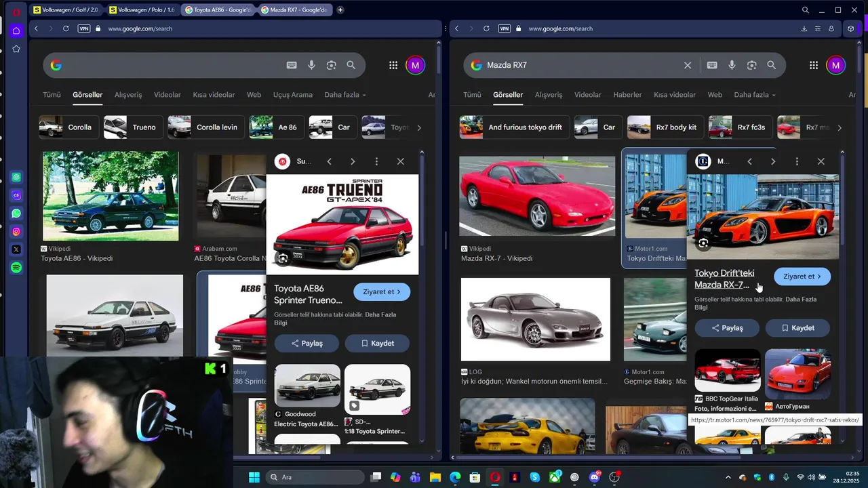Select the And furious tokyo drift chip
The image size is (868, 488).
(514, 127)
